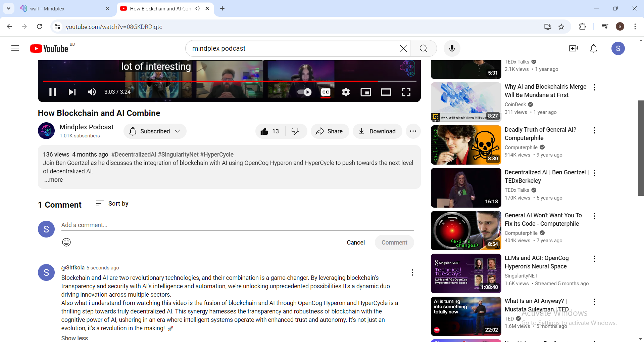The width and height of the screenshot is (644, 342).
Task: Submit with the Comment button
Action: (x=394, y=243)
